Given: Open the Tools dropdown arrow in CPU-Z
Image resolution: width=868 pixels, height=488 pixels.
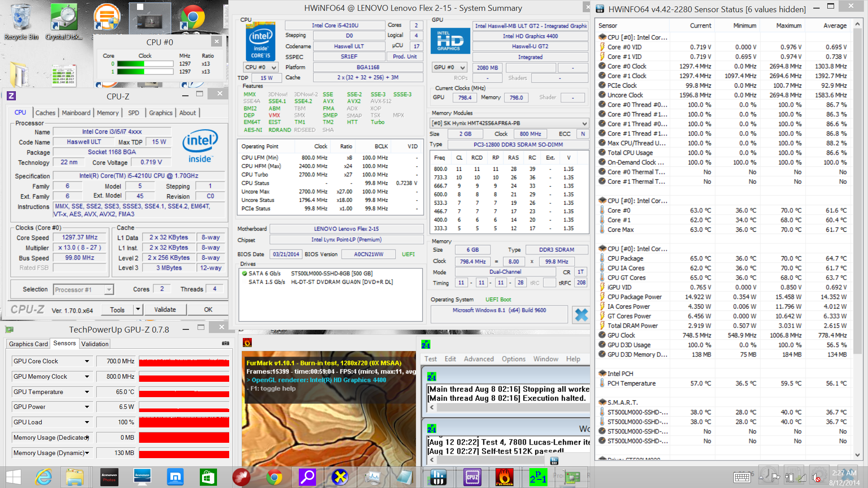Looking at the screenshot, I should [x=138, y=310].
